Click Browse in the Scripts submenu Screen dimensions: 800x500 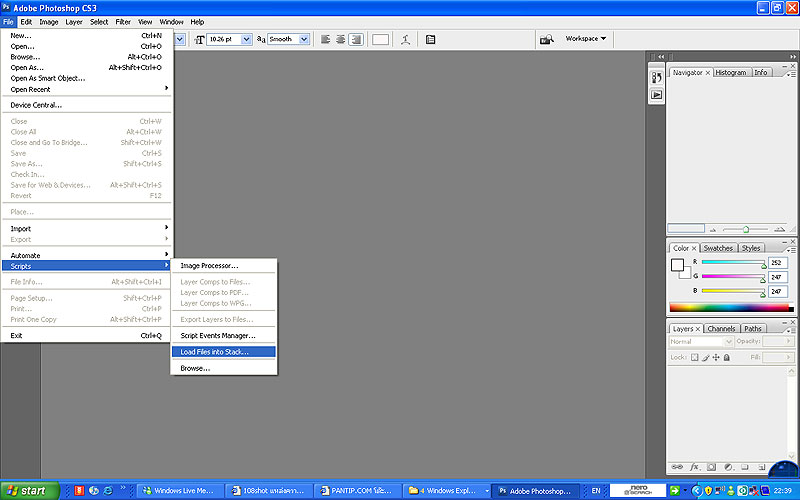click(224, 368)
